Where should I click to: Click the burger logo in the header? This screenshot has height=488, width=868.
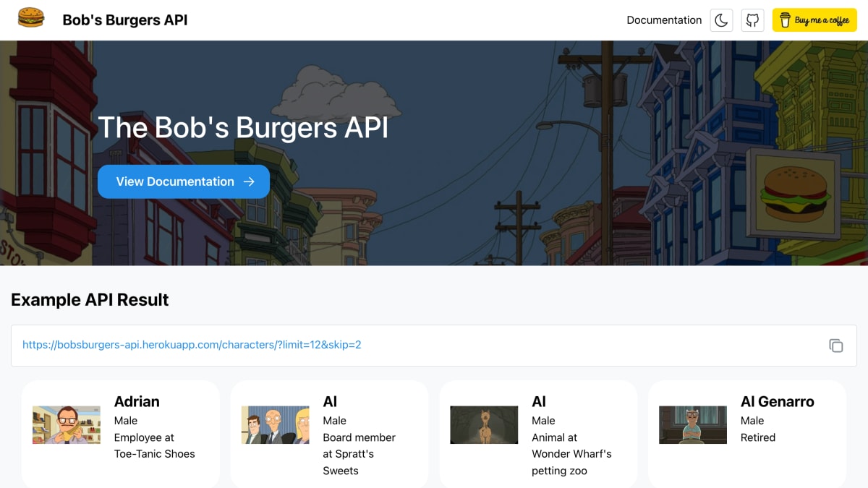pos(31,19)
